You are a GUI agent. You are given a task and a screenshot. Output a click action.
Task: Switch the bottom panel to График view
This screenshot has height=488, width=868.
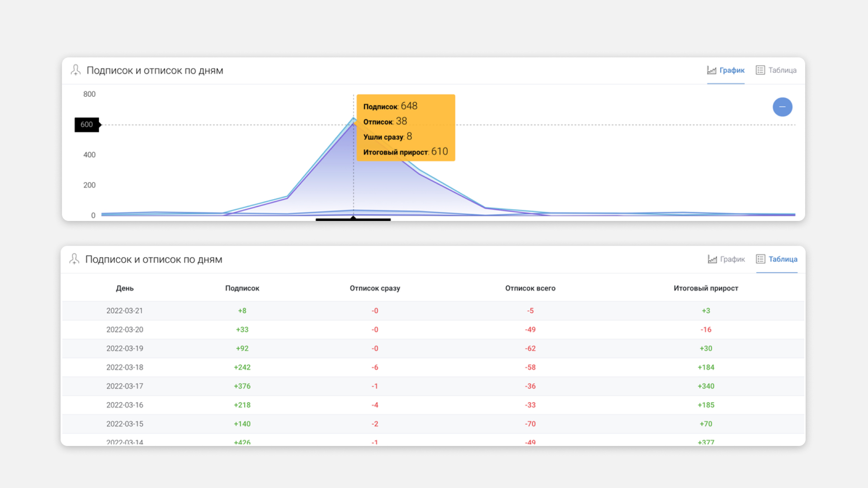[732, 259]
